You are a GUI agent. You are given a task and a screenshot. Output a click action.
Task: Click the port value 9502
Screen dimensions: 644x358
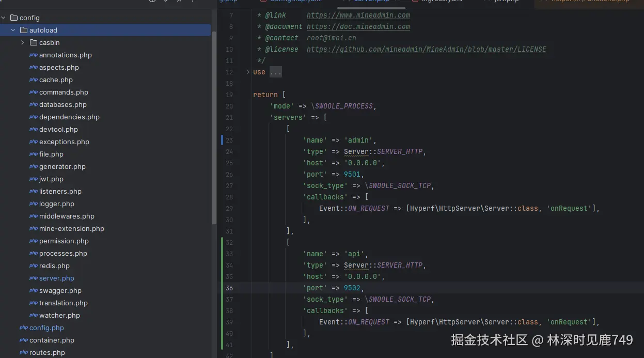[x=352, y=288]
